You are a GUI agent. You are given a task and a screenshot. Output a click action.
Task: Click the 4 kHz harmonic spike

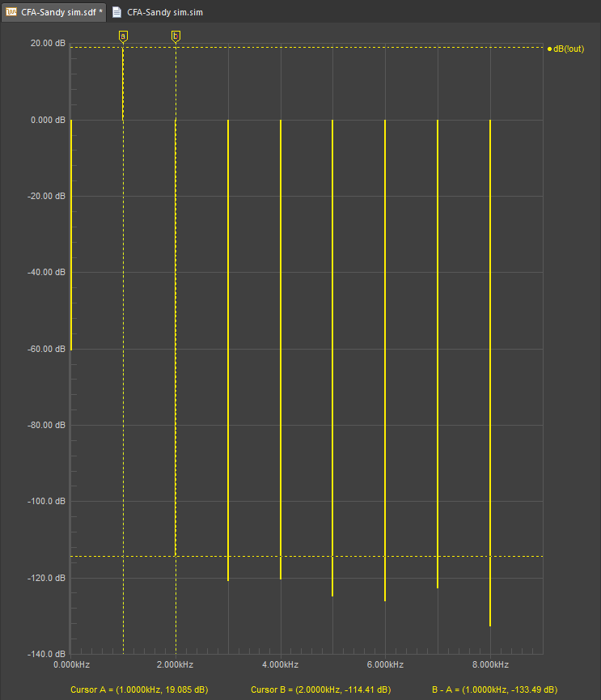281,350
